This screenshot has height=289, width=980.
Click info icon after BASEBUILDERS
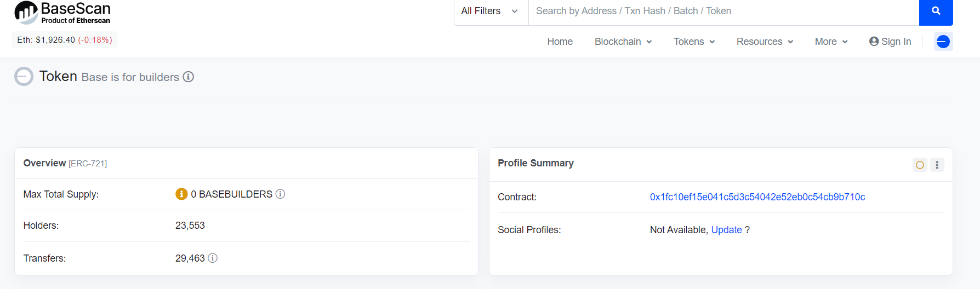[280, 194]
